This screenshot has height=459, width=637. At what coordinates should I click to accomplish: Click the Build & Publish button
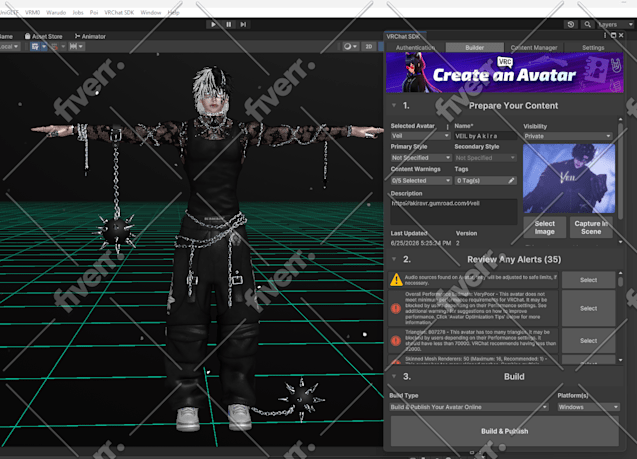coord(505,431)
